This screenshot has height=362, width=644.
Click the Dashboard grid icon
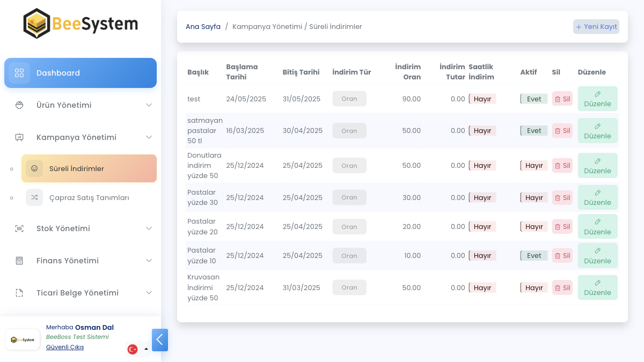click(x=19, y=73)
